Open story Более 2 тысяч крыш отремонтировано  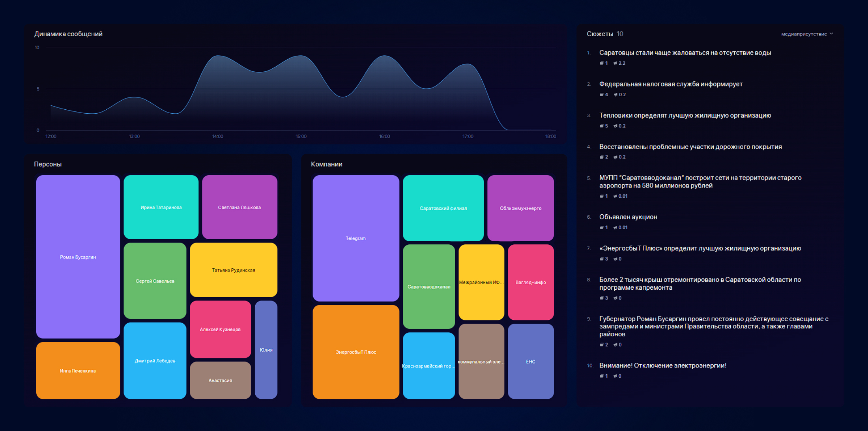point(700,283)
